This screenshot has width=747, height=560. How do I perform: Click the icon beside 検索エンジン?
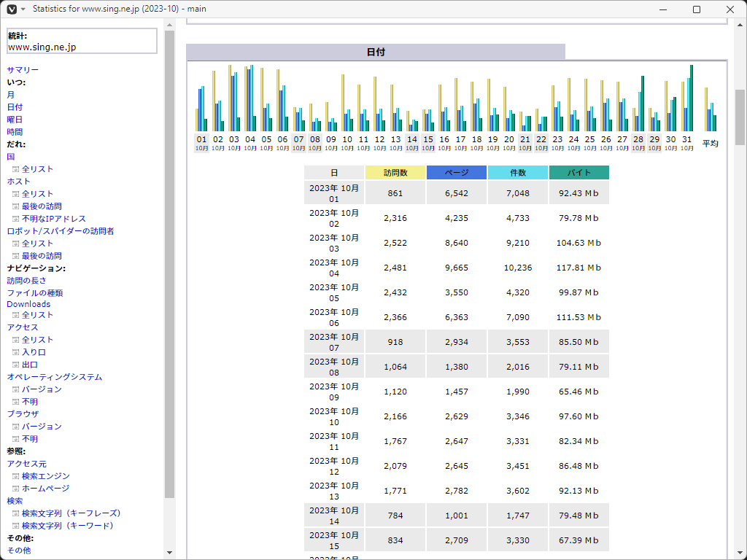pyautogui.click(x=15, y=476)
